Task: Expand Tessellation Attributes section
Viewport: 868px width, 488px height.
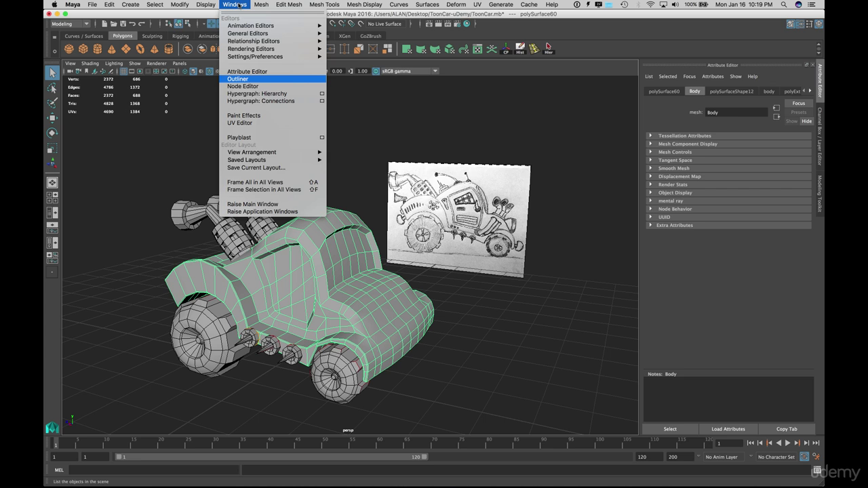Action: tap(728, 136)
